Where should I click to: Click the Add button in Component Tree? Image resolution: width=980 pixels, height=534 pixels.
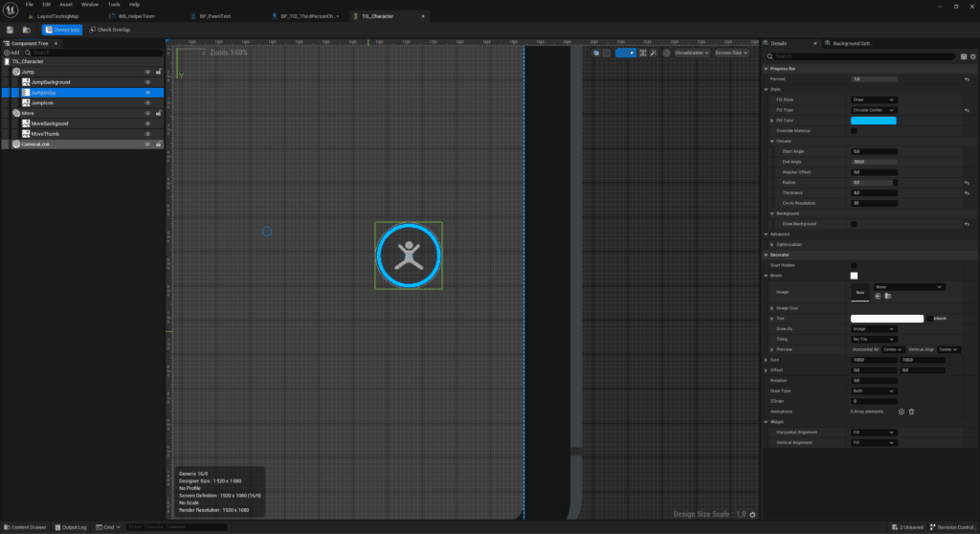click(11, 53)
